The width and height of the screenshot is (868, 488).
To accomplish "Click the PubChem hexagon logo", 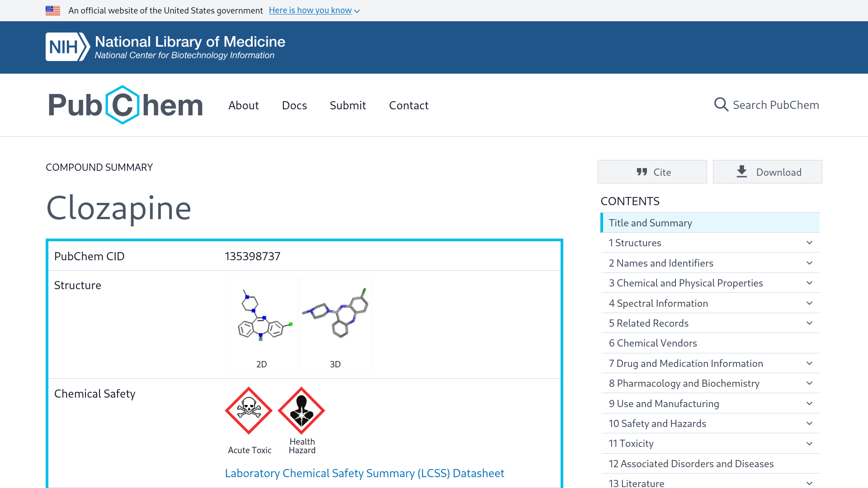I will (123, 105).
